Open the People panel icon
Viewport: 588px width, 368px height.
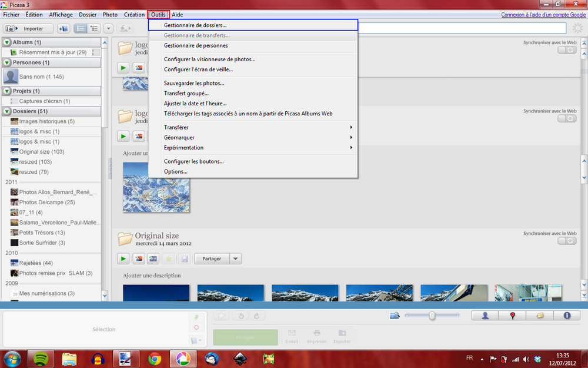[485, 316]
